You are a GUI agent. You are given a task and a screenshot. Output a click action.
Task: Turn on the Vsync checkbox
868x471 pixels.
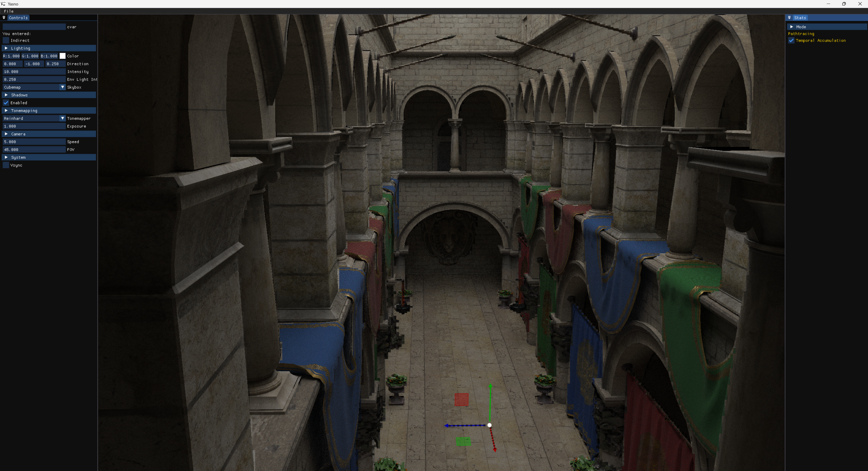tap(6, 165)
